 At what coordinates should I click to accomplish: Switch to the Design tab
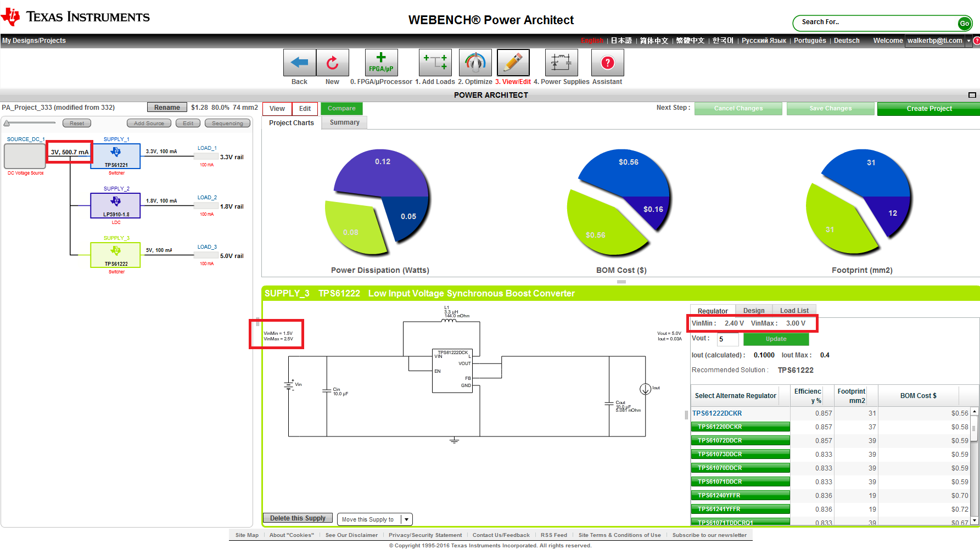click(753, 310)
